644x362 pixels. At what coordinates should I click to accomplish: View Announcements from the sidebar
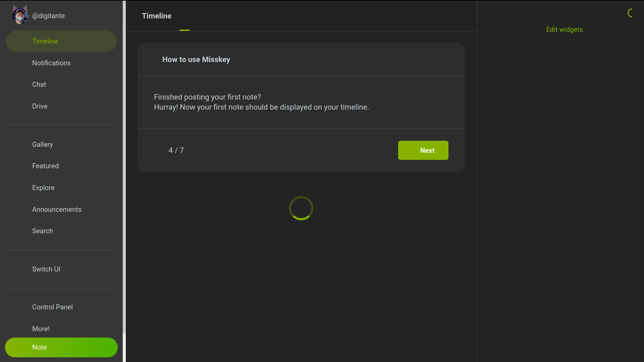[57, 209]
